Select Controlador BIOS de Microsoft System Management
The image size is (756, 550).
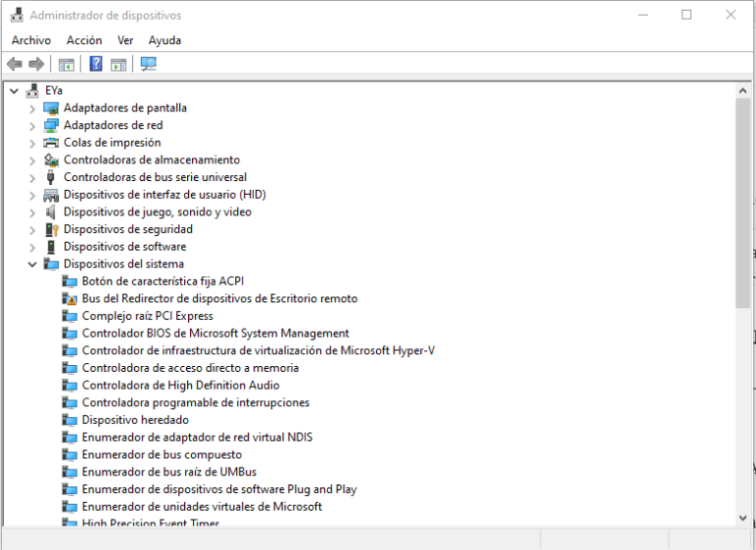(x=216, y=334)
